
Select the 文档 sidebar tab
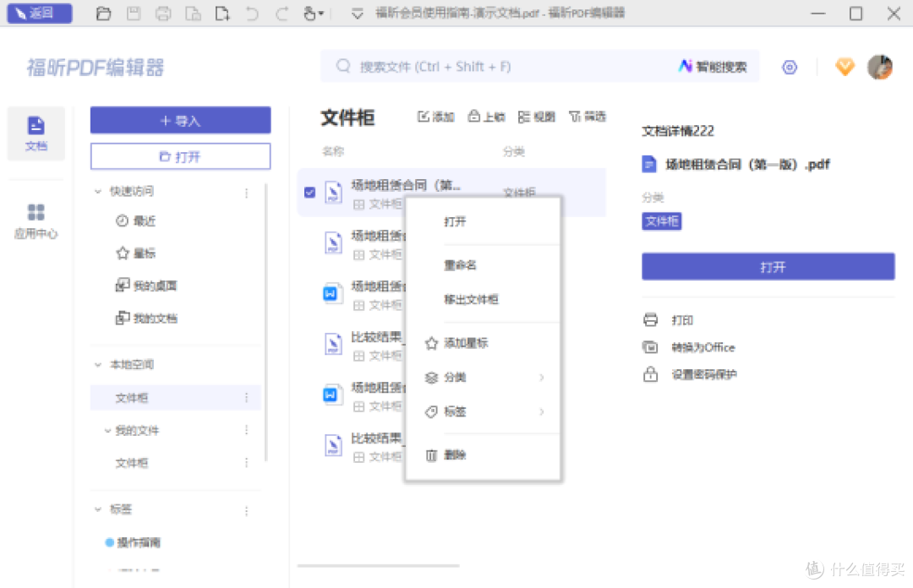click(x=36, y=133)
